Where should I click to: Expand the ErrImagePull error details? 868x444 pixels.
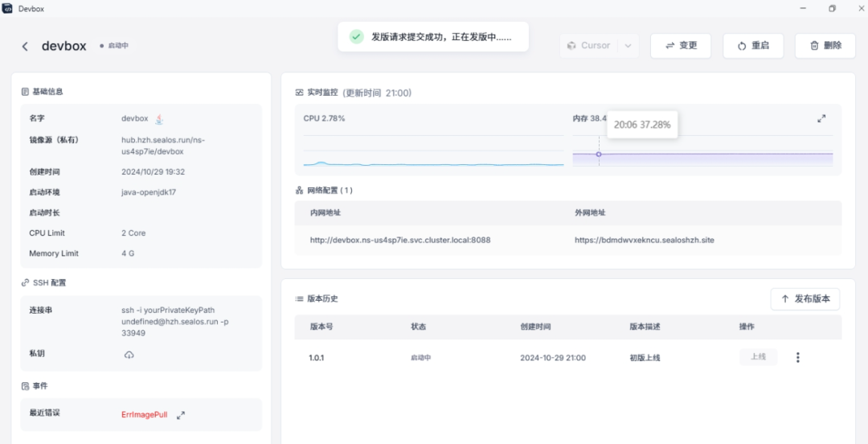(x=181, y=415)
